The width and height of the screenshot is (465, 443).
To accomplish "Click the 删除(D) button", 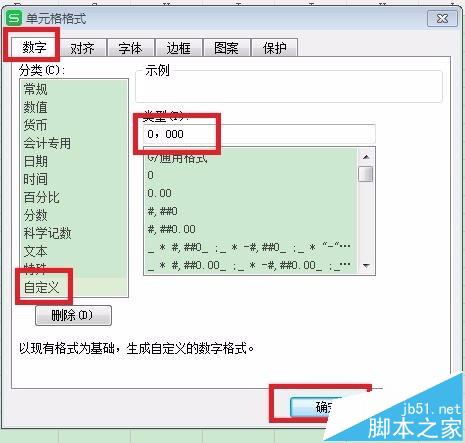I will (73, 315).
